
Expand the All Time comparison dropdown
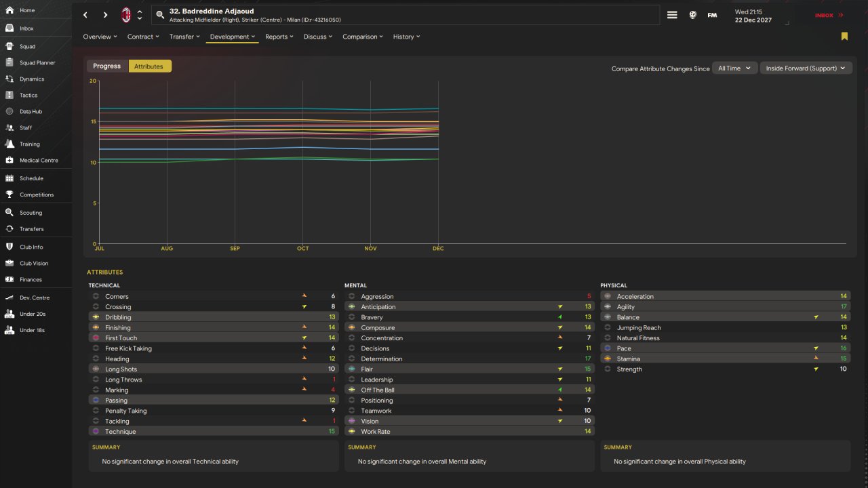click(x=735, y=68)
